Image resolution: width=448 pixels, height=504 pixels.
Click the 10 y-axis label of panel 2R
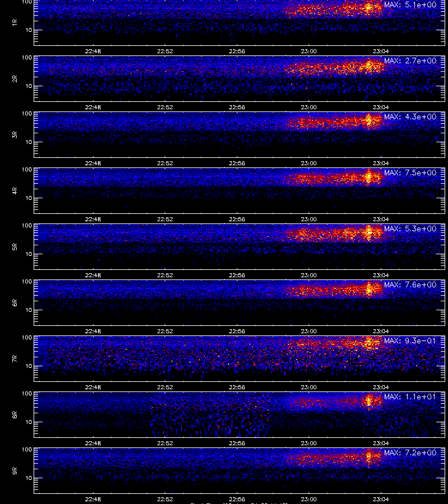(x=29, y=86)
